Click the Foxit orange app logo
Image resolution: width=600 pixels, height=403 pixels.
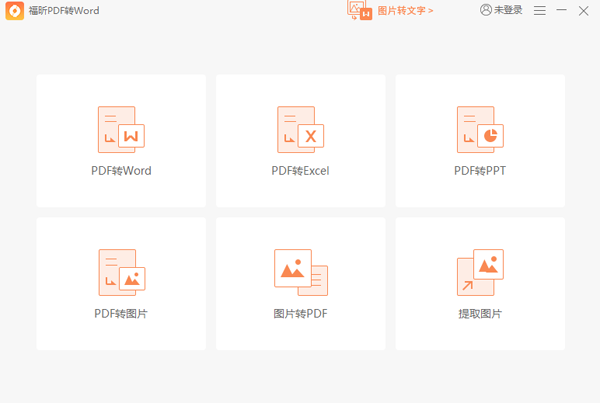point(15,11)
